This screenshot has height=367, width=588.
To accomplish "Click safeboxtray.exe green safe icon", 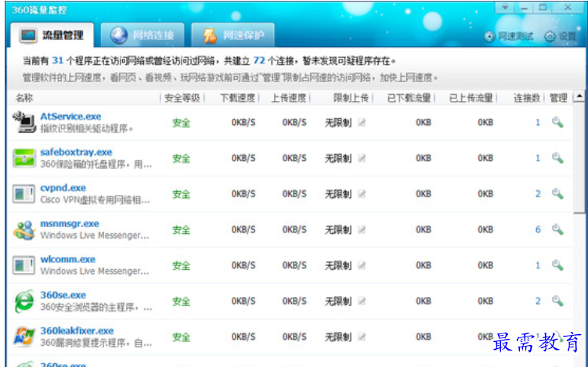I will coord(24,158).
